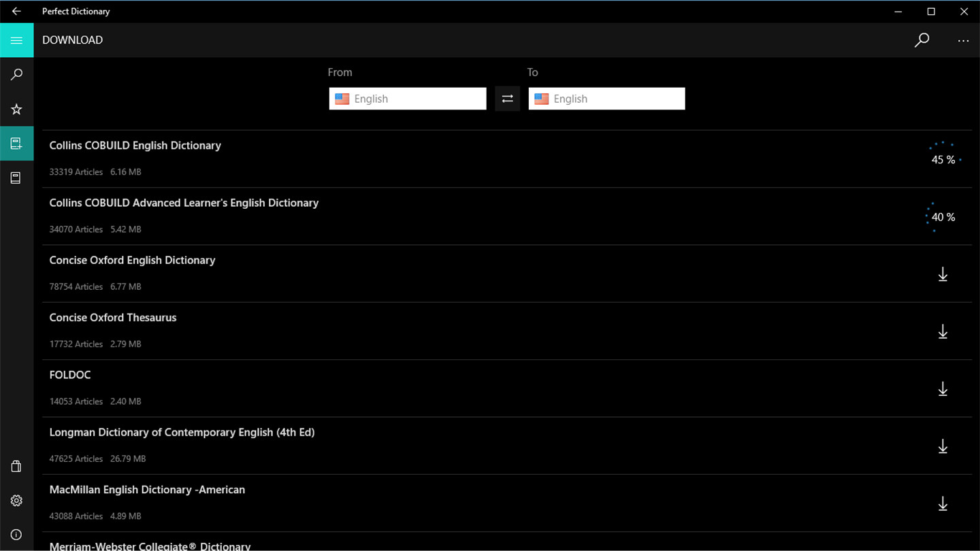
Task: Click the '6.77 MB' size text
Action: click(126, 287)
